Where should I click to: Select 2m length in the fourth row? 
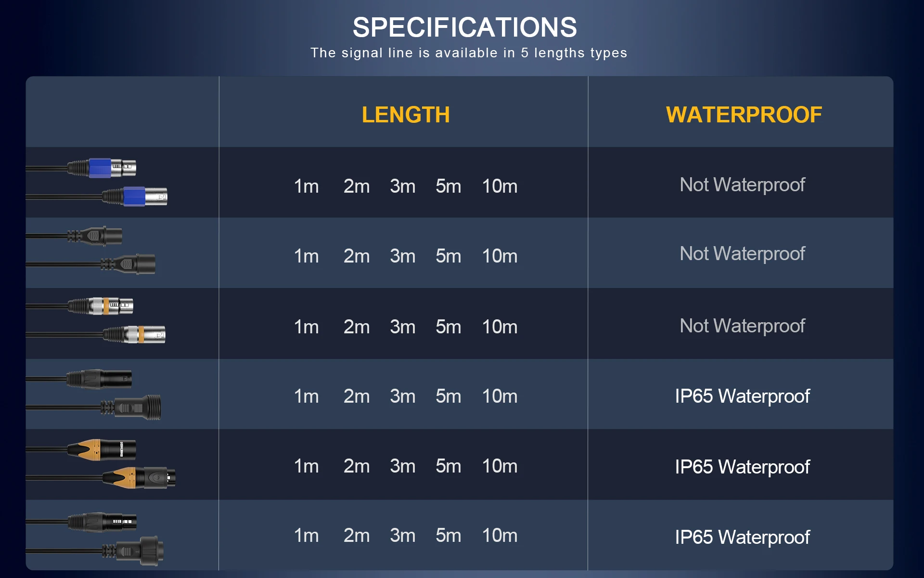click(357, 396)
